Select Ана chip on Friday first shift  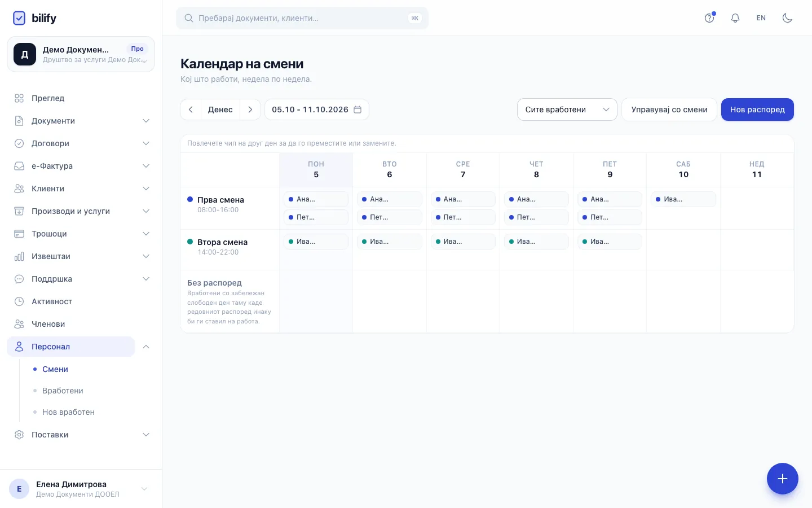point(610,199)
